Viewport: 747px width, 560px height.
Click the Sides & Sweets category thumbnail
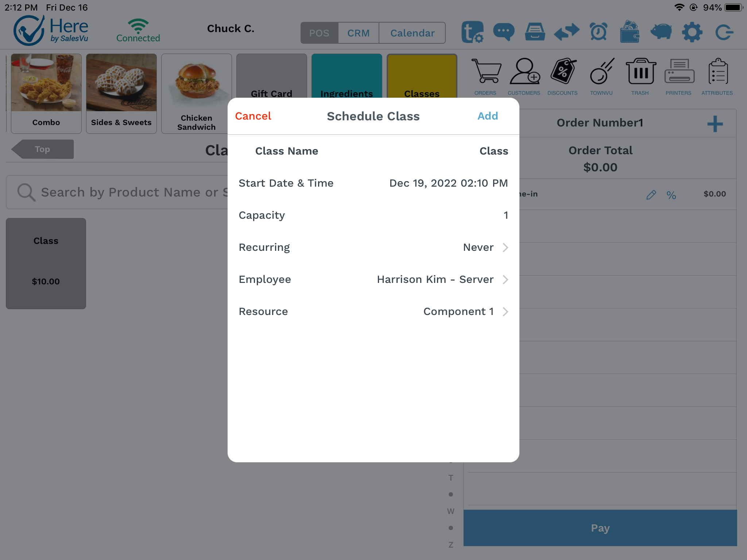pos(121,93)
